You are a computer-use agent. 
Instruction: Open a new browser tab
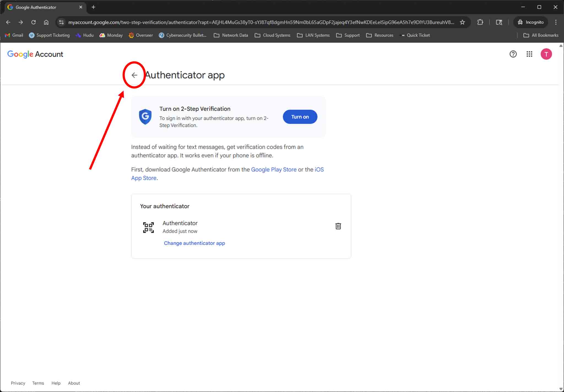pyautogui.click(x=93, y=7)
